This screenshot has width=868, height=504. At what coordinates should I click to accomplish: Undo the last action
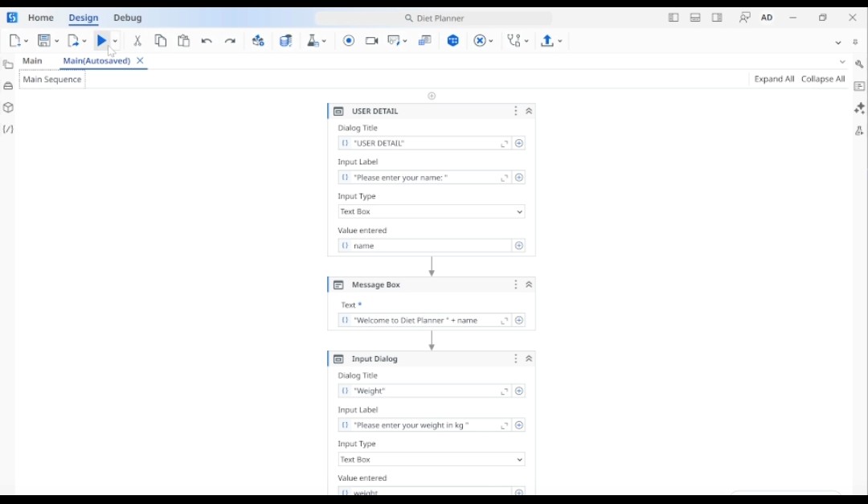[x=207, y=40]
